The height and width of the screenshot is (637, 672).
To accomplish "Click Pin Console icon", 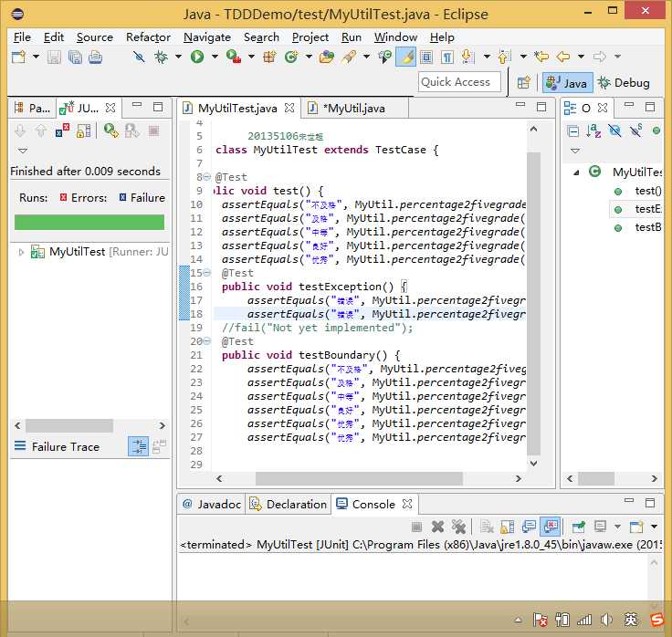I will 578,527.
